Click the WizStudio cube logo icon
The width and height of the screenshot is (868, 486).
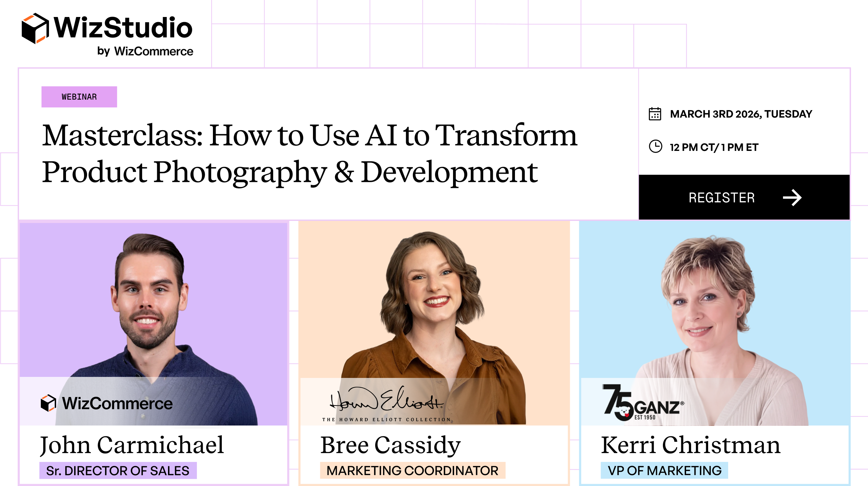(x=35, y=29)
